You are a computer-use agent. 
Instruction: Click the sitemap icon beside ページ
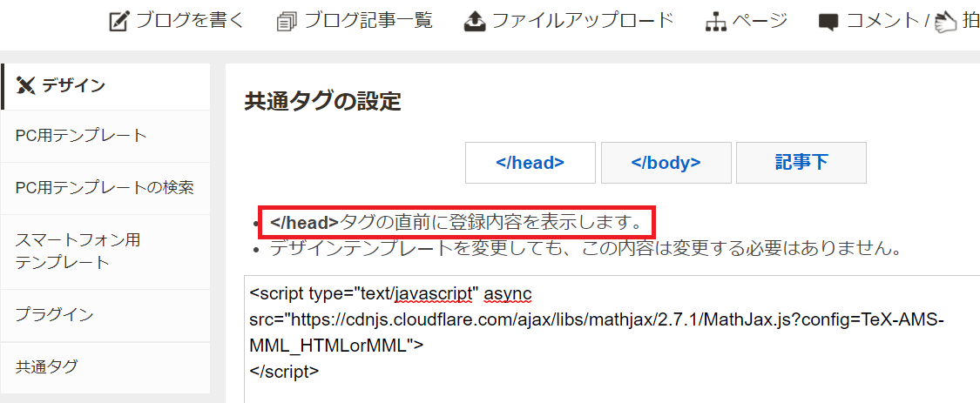714,23
